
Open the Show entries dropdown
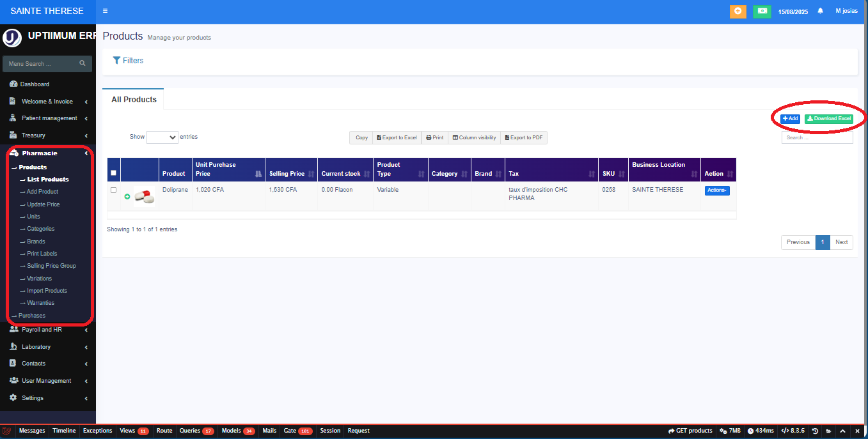[x=162, y=137]
